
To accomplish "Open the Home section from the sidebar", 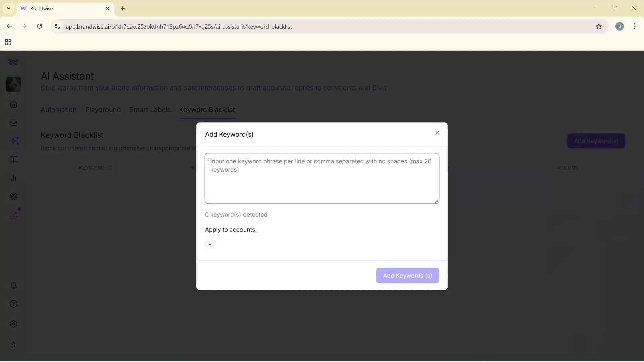I will 13,105.
